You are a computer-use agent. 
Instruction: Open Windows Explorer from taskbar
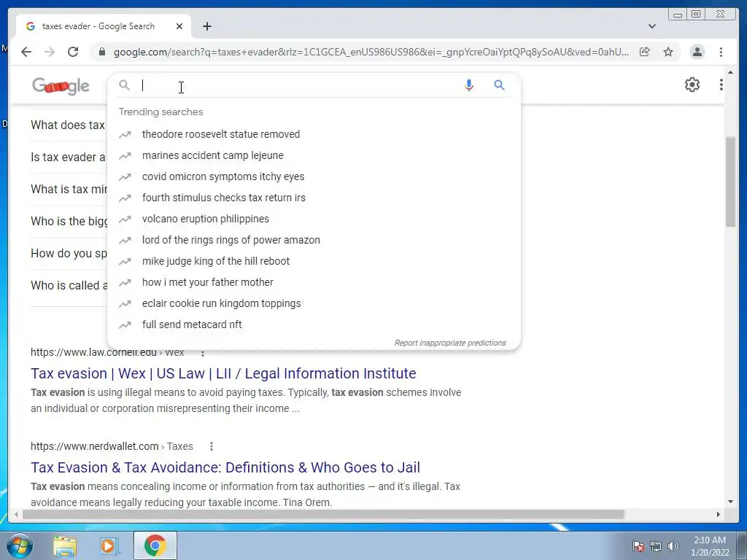coord(65,545)
